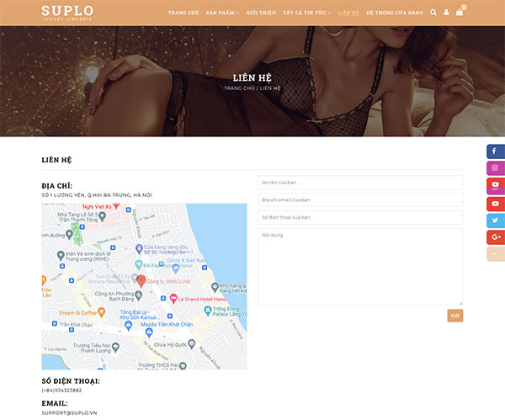Open the LIÊN HỆ menu item
505x420 pixels.
[x=348, y=13]
